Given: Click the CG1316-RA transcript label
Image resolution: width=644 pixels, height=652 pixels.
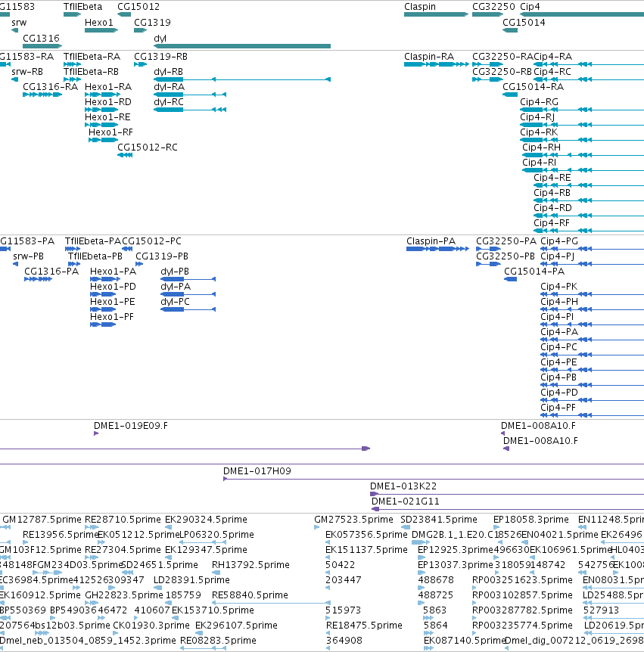Looking at the screenshot, I should (51, 87).
